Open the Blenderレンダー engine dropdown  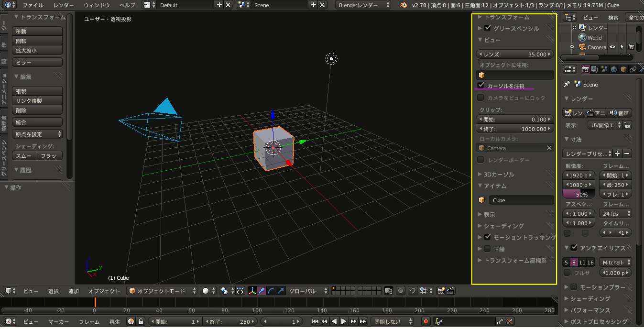(x=364, y=5)
